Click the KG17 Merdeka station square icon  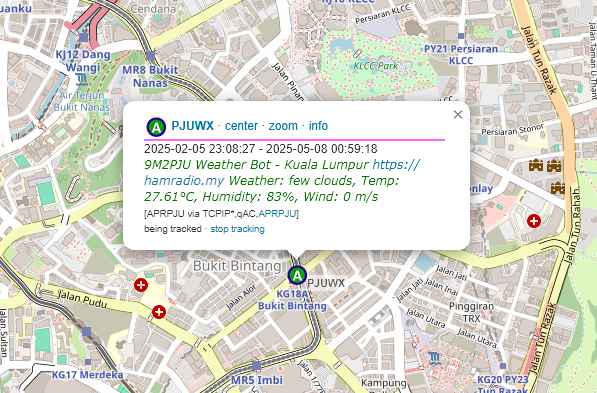tap(88, 362)
